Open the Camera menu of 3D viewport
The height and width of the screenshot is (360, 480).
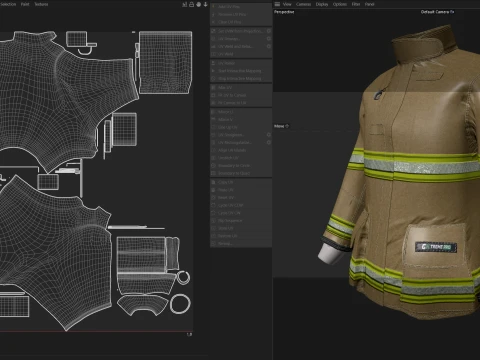pyautogui.click(x=303, y=4)
